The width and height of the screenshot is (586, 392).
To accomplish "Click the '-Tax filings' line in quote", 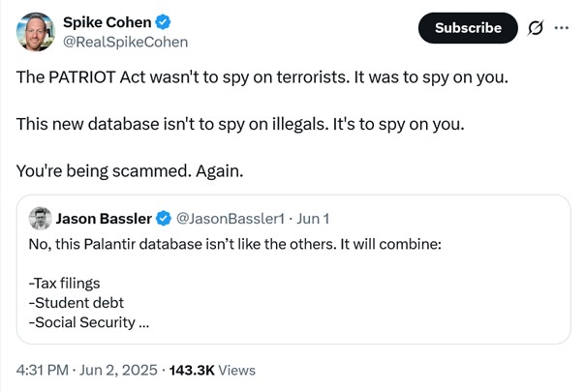I will point(64,283).
